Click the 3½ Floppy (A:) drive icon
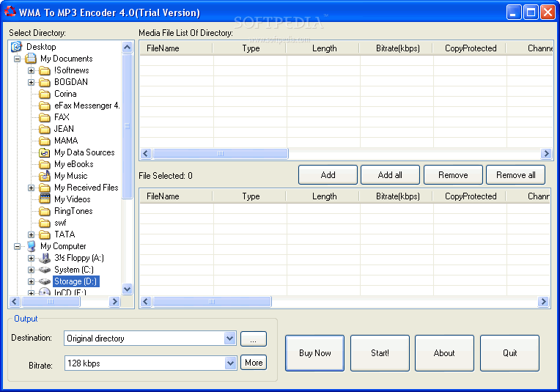The width and height of the screenshot is (560, 392). (45, 258)
